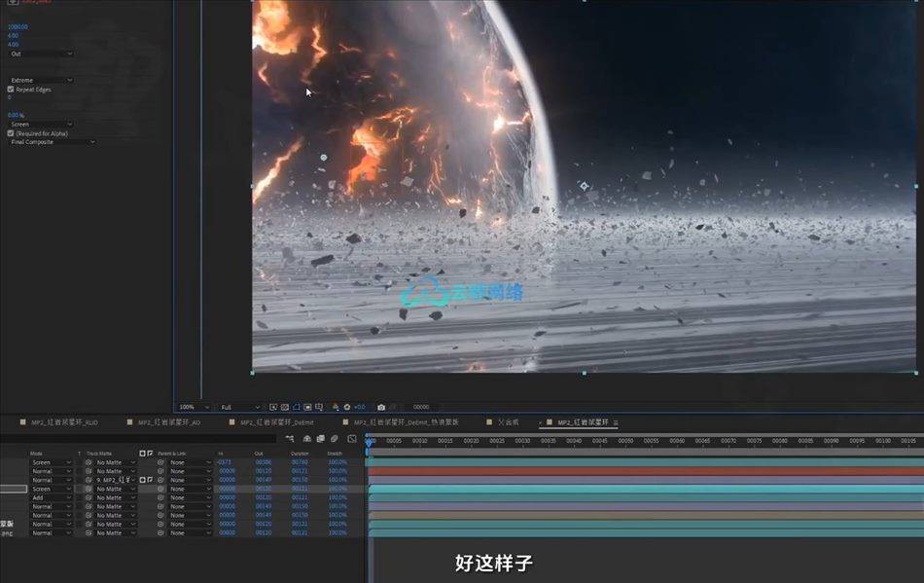Open the Add blending mode dropdown
924x583 pixels.
point(52,497)
